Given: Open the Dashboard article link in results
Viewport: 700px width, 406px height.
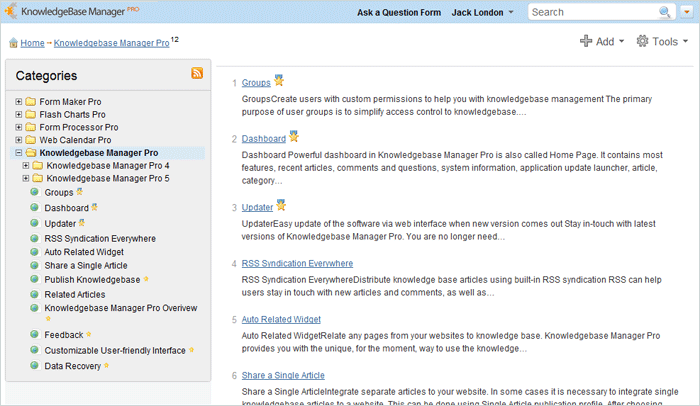Looking at the screenshot, I should click(x=263, y=139).
